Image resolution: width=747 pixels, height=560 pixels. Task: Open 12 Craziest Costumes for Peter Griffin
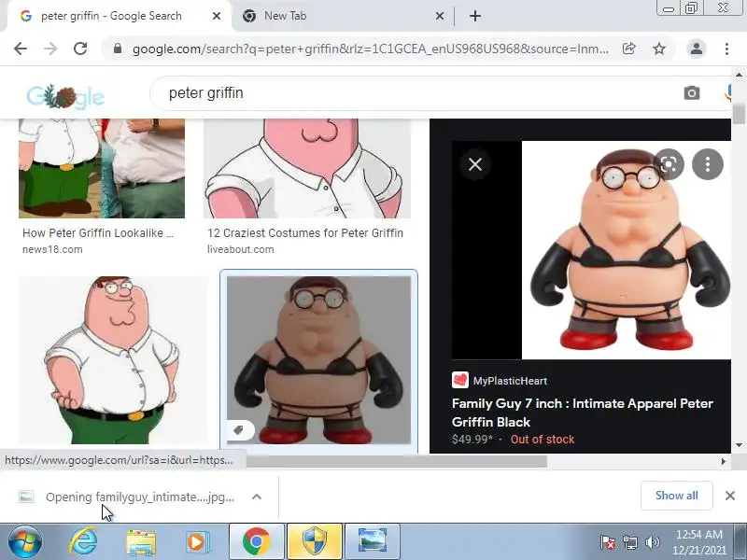[305, 232]
